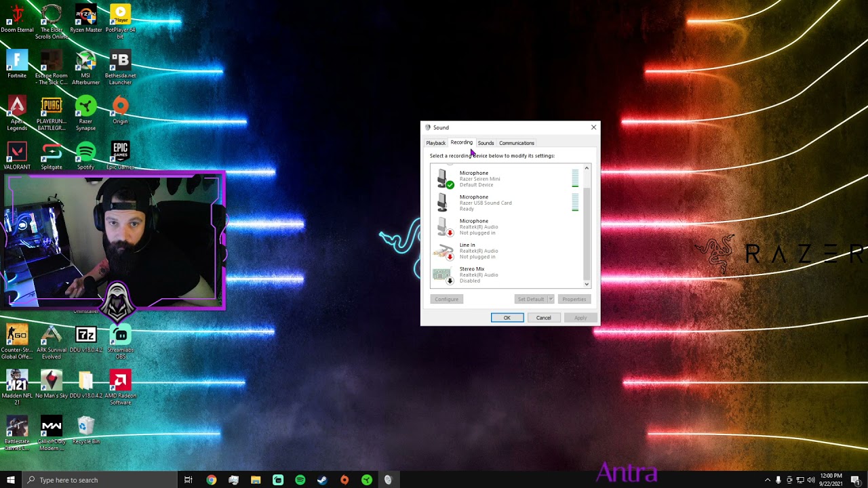
Task: Select the PUBG Battlegrounds desktop icon
Action: pyautogui.click(x=52, y=113)
